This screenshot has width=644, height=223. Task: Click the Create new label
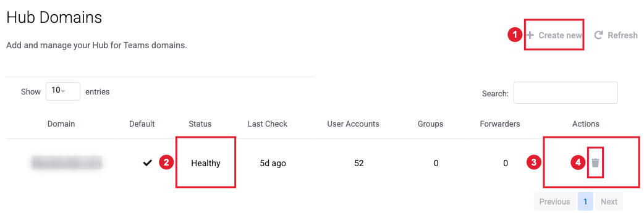560,35
